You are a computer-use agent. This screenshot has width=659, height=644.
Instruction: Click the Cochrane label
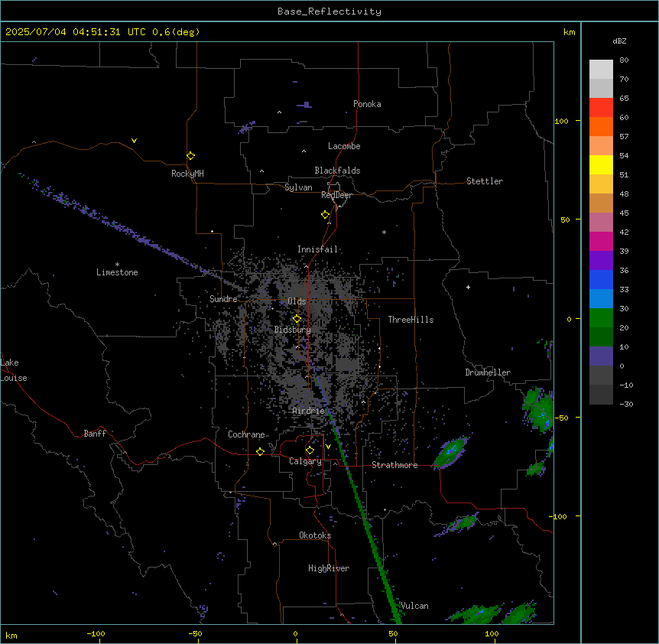pyautogui.click(x=246, y=434)
